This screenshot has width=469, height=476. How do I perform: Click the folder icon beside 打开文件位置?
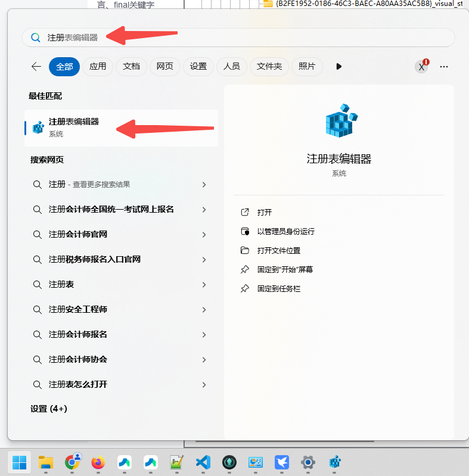click(245, 250)
